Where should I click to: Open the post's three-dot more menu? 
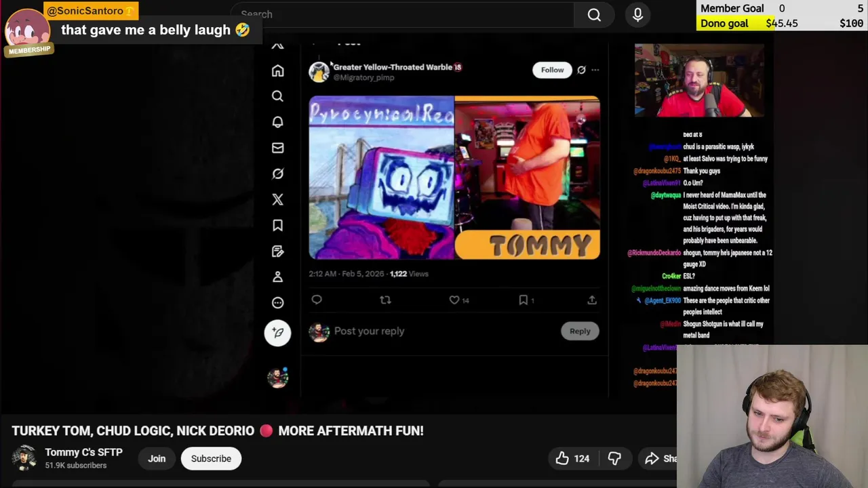point(595,70)
